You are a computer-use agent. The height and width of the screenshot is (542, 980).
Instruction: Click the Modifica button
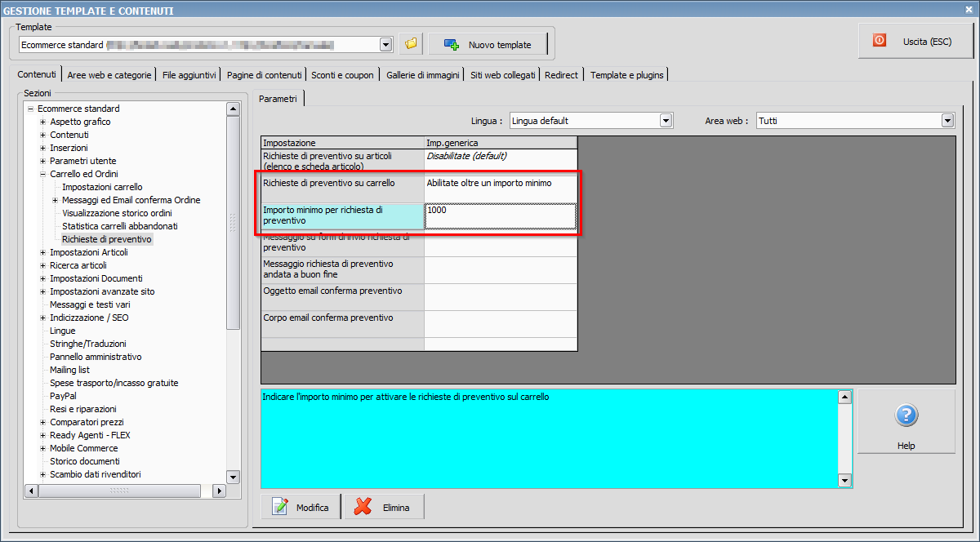(301, 507)
